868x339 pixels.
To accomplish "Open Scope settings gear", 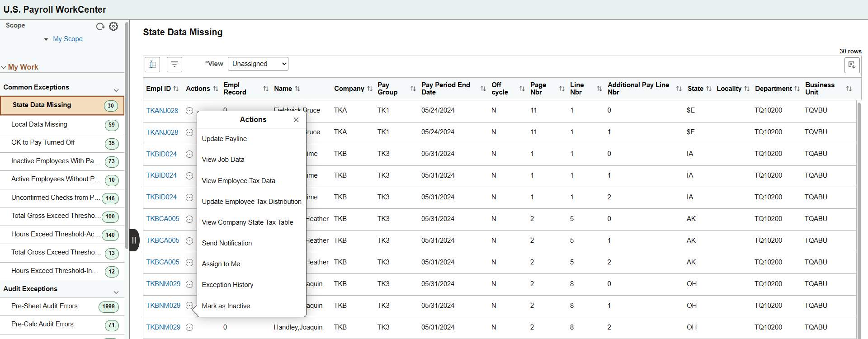I will tap(113, 26).
